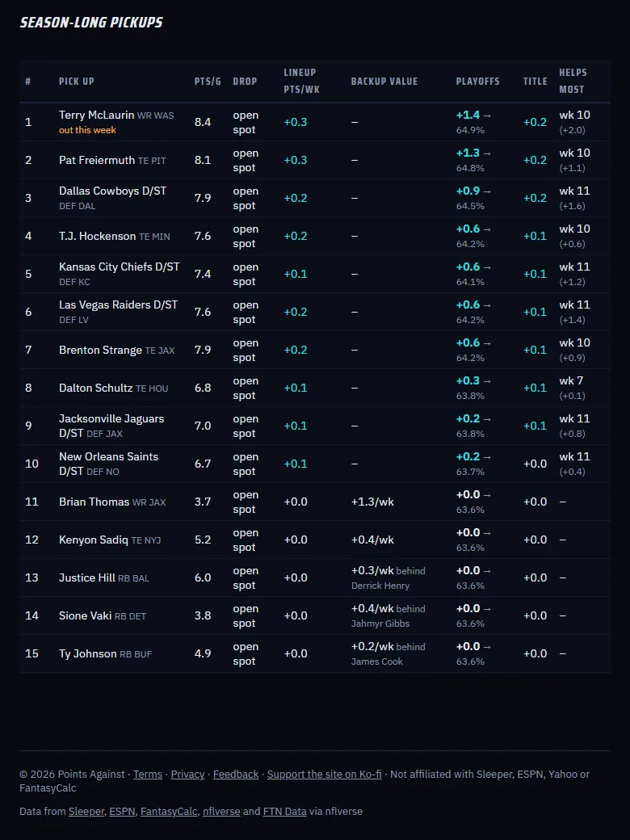Select Las Vegas Raiders D/ST name
Screen dimensions: 630x840
coord(119,304)
